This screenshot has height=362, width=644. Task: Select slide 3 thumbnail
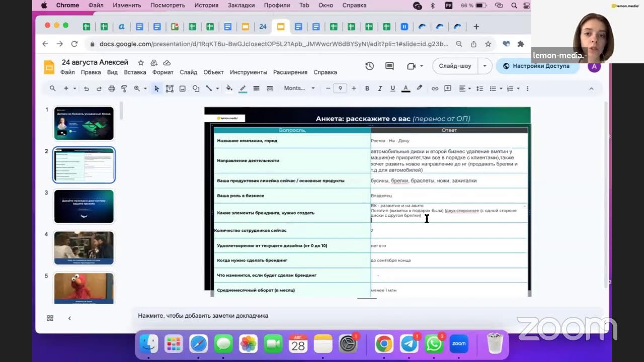coord(84,206)
